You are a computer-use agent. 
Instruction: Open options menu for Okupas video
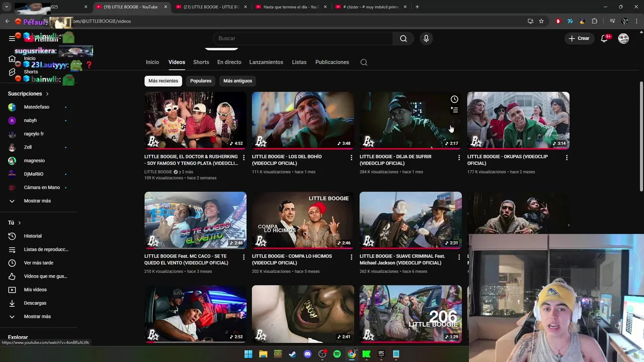[x=567, y=157]
